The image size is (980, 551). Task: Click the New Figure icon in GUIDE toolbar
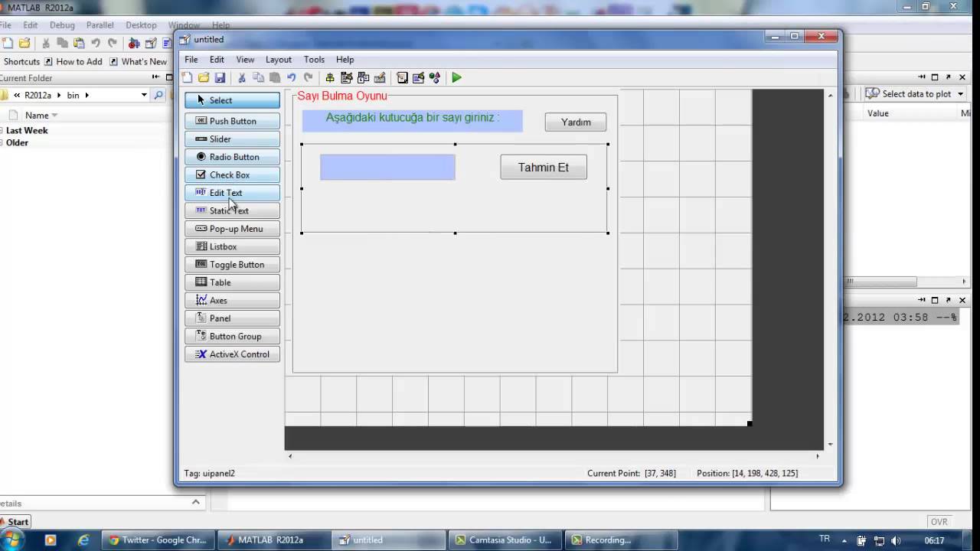pyautogui.click(x=188, y=77)
